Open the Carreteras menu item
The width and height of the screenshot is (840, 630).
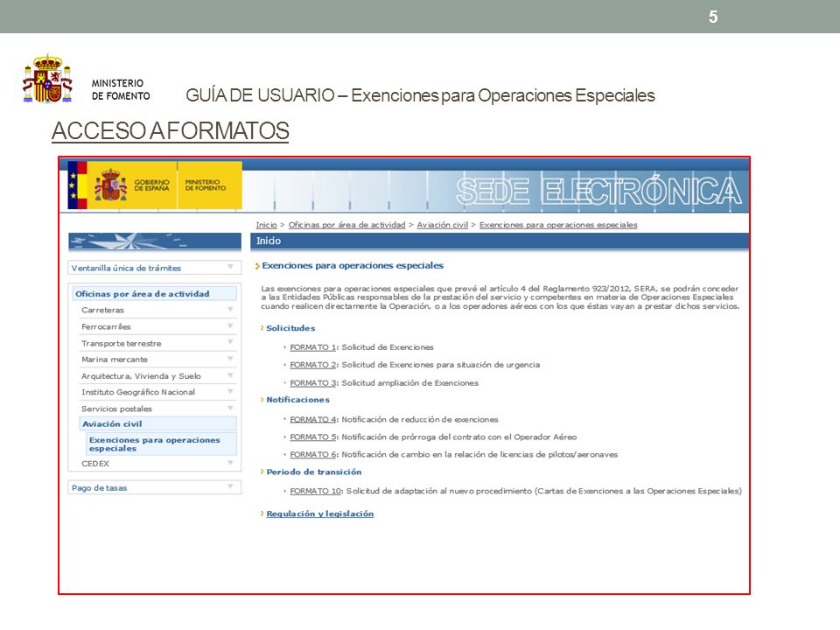(103, 310)
